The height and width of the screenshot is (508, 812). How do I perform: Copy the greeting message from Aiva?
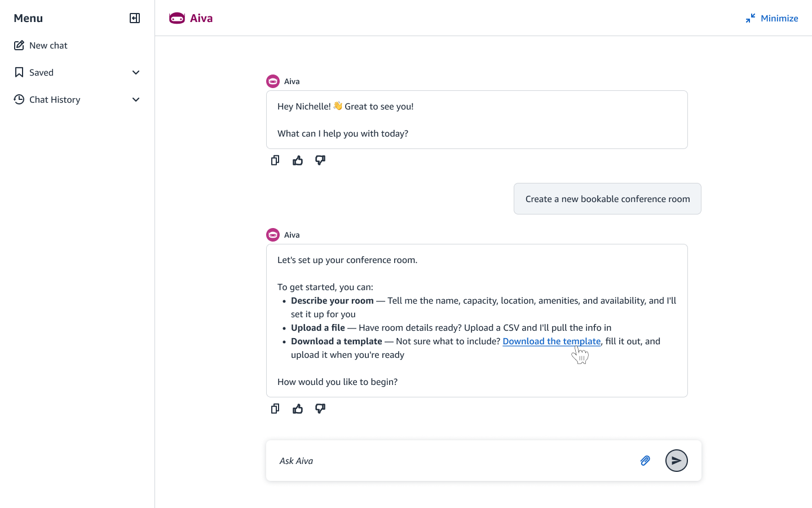(275, 160)
